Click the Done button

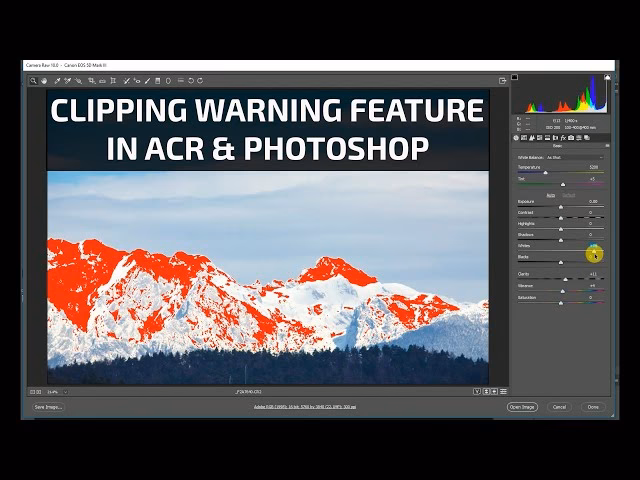tap(593, 407)
